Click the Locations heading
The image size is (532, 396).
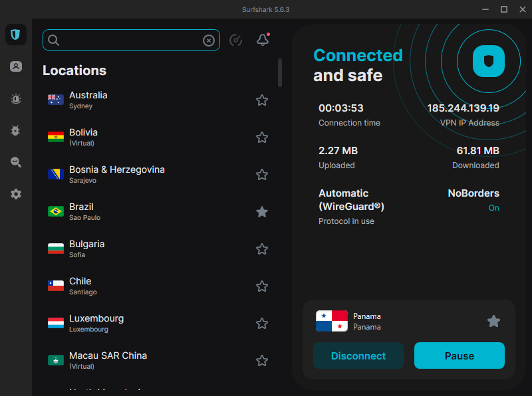click(x=74, y=70)
